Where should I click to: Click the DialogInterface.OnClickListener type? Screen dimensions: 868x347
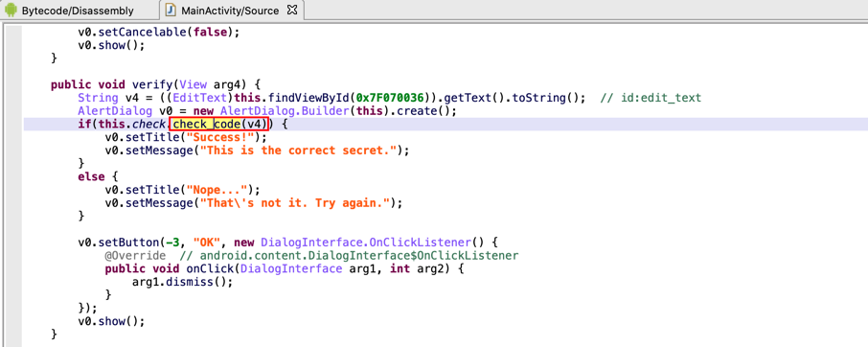(366, 243)
